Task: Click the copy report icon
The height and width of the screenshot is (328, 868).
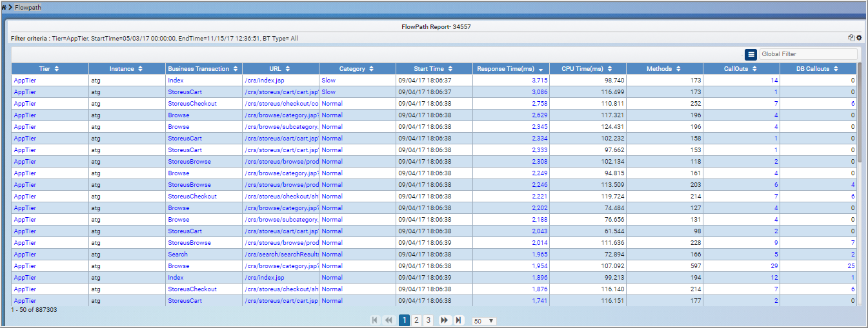Action: [x=851, y=38]
